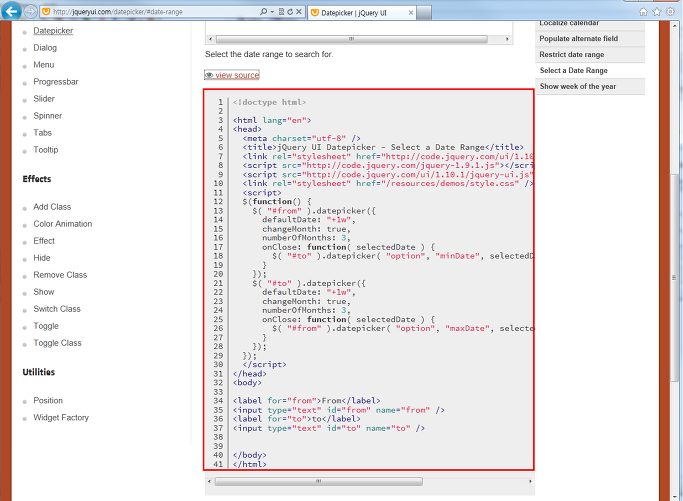Click the '<!doctype html>' code line

tap(269, 102)
